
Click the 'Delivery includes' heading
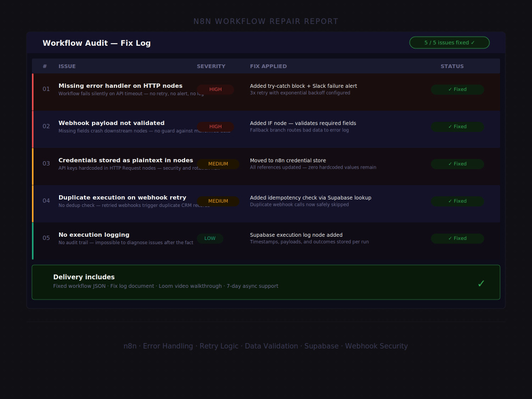84,277
